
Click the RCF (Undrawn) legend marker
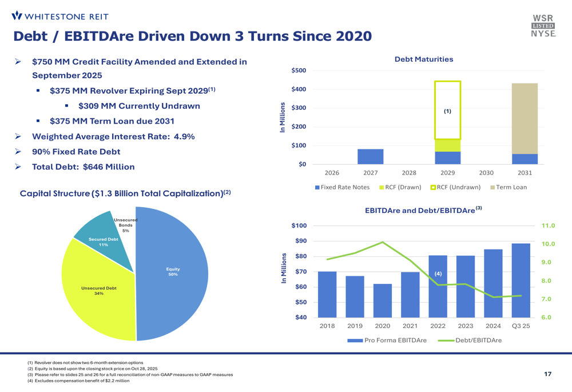433,187
